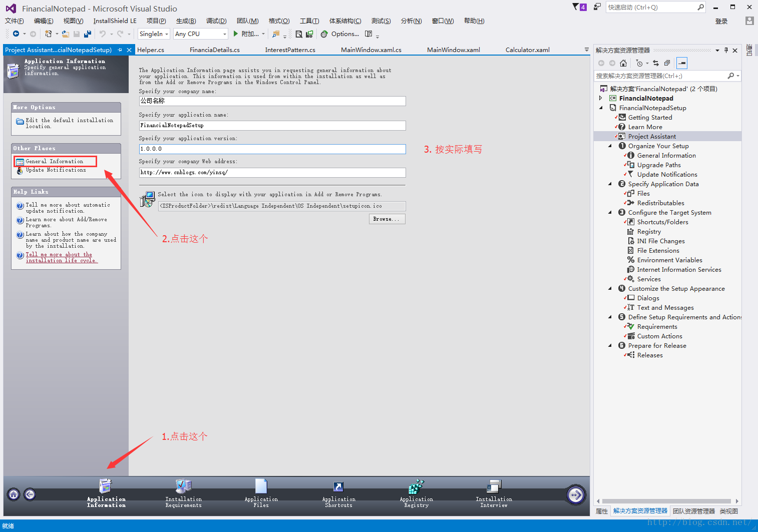Screen dimensions: 758x532
Task: Click the Find in Files toolbar icon
Action: pos(275,34)
